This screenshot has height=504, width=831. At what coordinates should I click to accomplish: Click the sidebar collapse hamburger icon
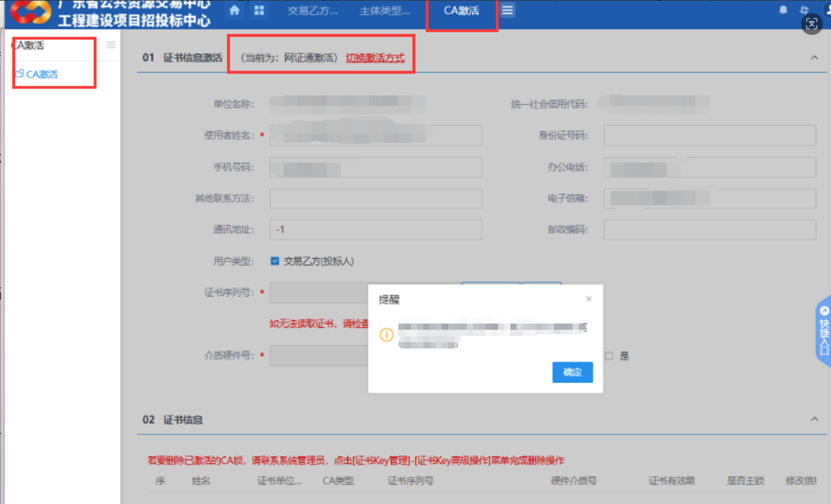click(x=111, y=45)
